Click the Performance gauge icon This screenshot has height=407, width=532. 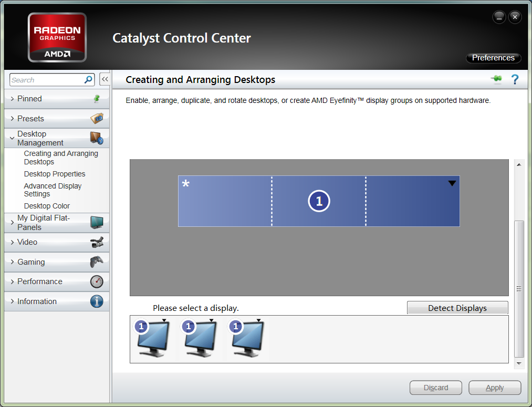(97, 281)
